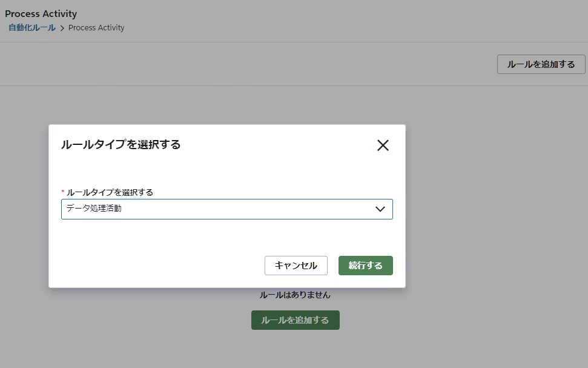Confirm with the green 続行する button
The height and width of the screenshot is (368, 588).
(365, 266)
